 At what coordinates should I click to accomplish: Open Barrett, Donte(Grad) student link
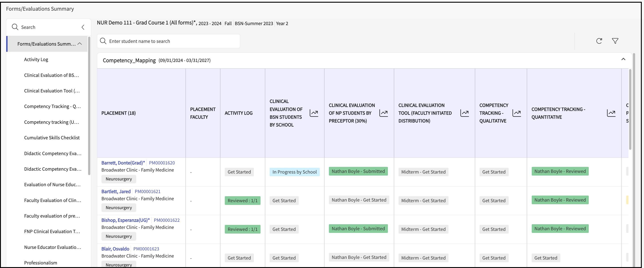click(x=123, y=163)
